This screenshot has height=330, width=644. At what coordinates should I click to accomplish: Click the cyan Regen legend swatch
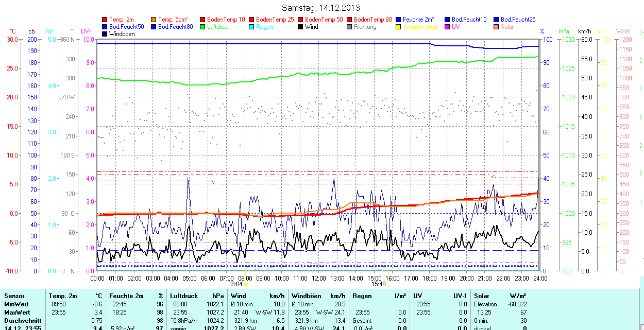point(252,27)
